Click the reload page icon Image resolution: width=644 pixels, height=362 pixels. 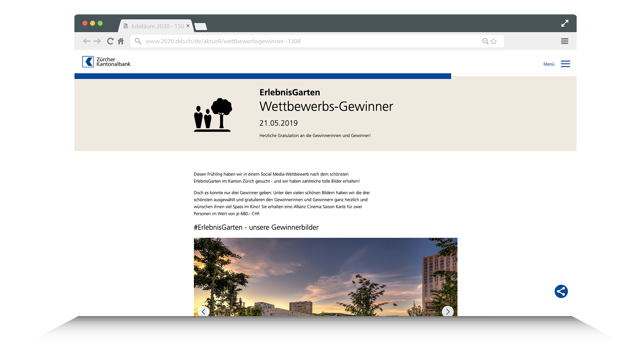tap(110, 41)
